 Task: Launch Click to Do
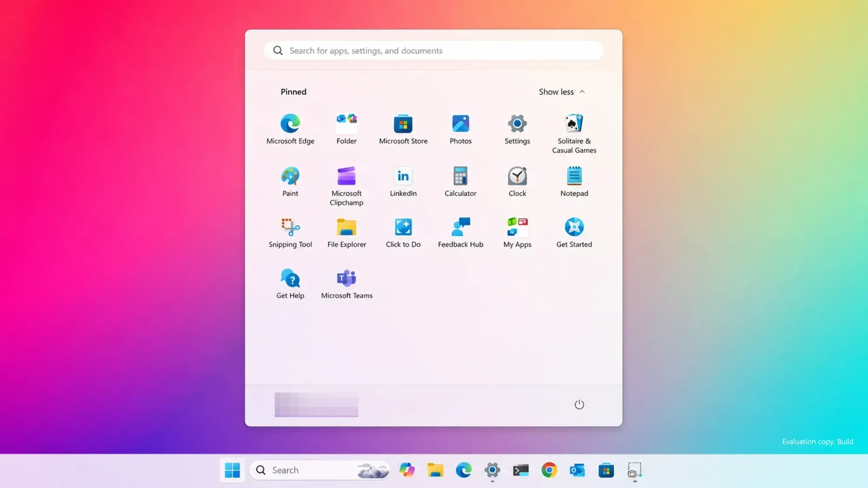[403, 233]
